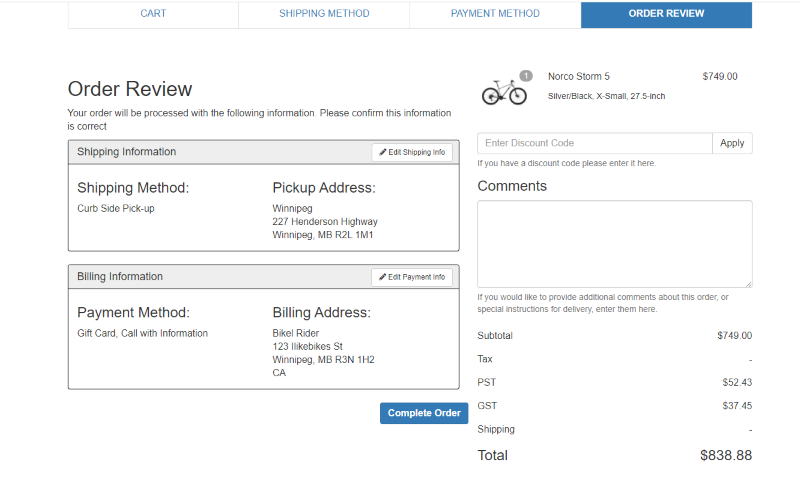Click the pencil icon beside Edit Payment Info
Screen dimensions: 800x492
[382, 277]
